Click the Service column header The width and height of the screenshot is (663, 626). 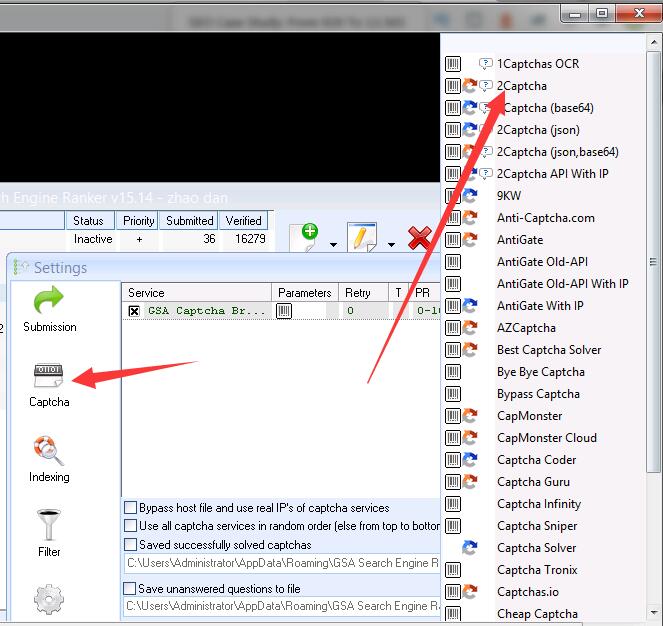(x=147, y=293)
